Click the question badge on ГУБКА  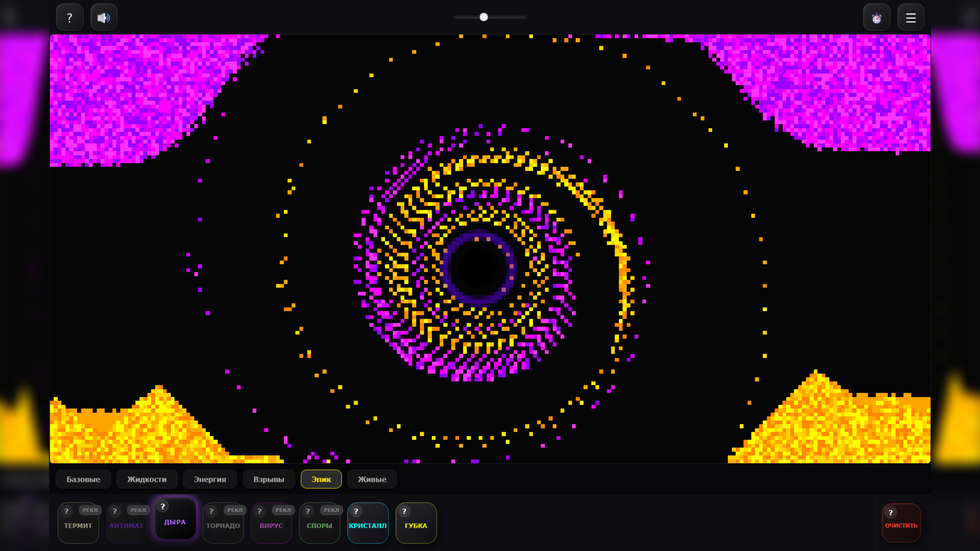point(404,510)
